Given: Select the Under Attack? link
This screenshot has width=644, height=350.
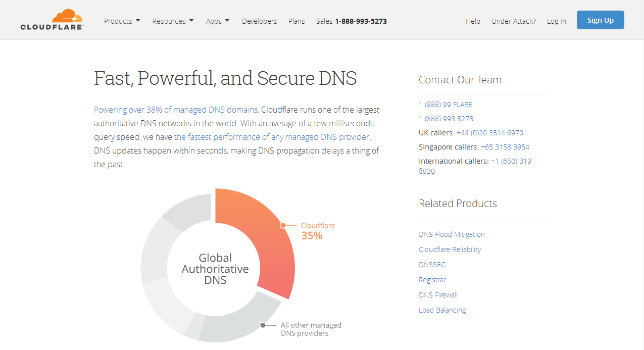Looking at the screenshot, I should [514, 21].
